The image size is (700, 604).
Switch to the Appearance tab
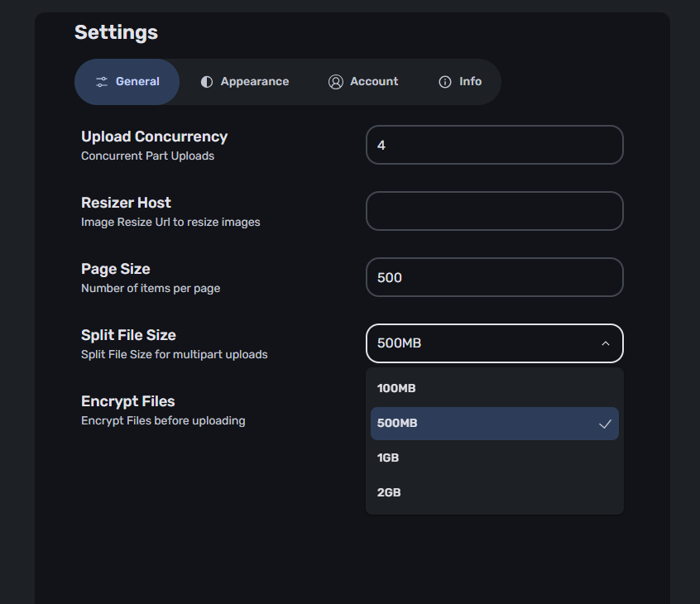(245, 82)
